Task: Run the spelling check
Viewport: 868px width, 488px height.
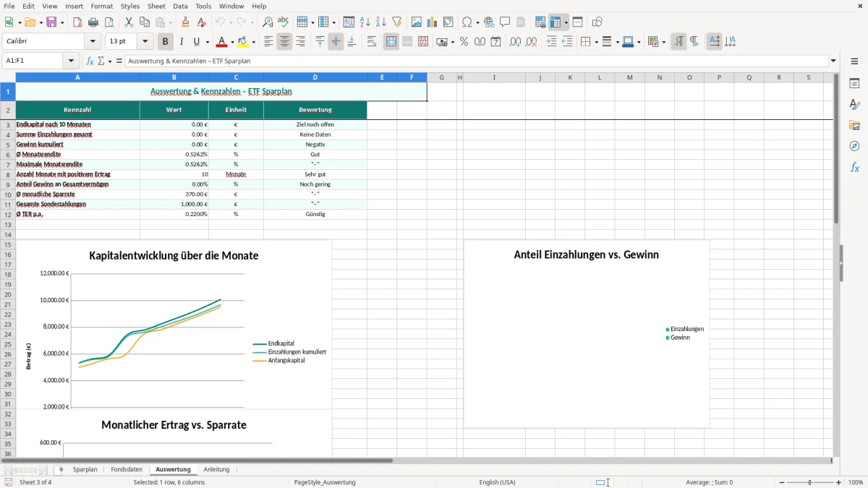Action: pos(284,22)
